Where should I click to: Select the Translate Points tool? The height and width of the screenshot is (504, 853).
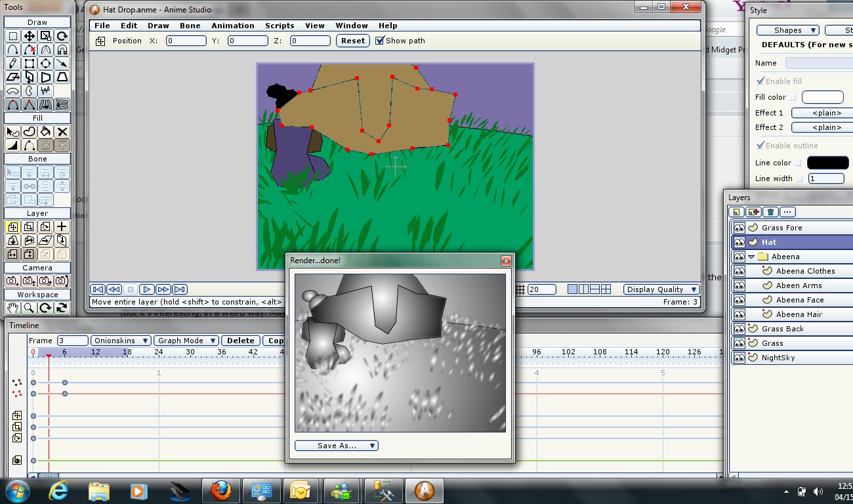pos(30,36)
